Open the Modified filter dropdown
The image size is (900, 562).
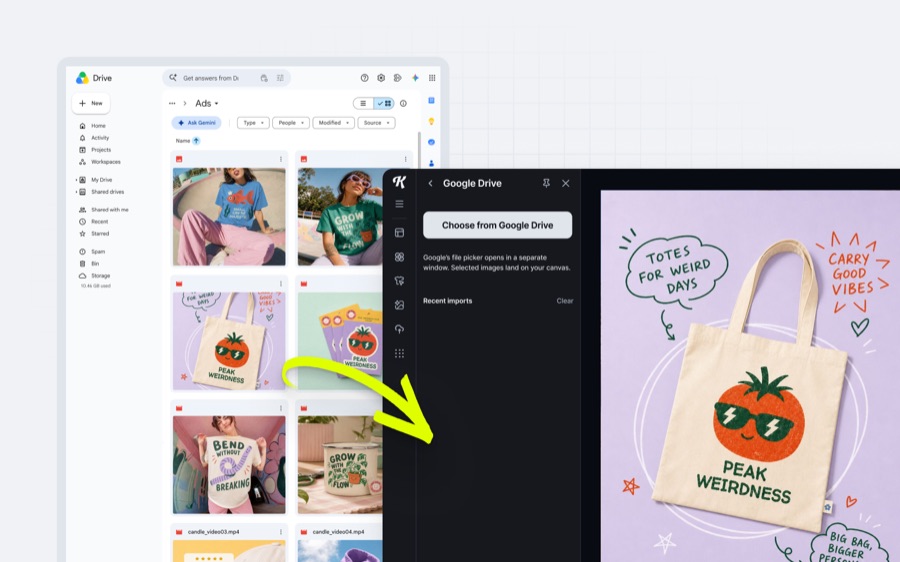coord(333,123)
